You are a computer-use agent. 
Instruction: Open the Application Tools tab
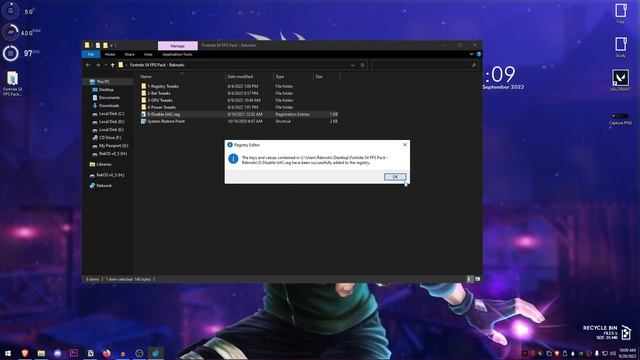point(177,54)
